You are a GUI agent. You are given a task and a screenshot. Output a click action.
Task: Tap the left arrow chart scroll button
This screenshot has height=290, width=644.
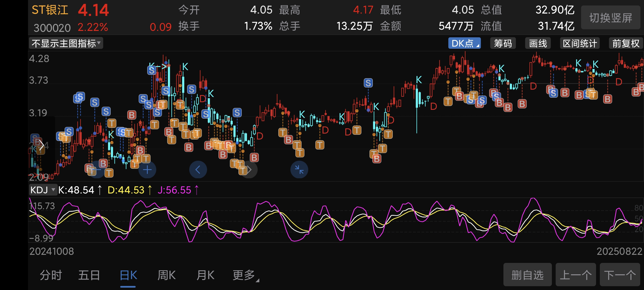(x=198, y=170)
